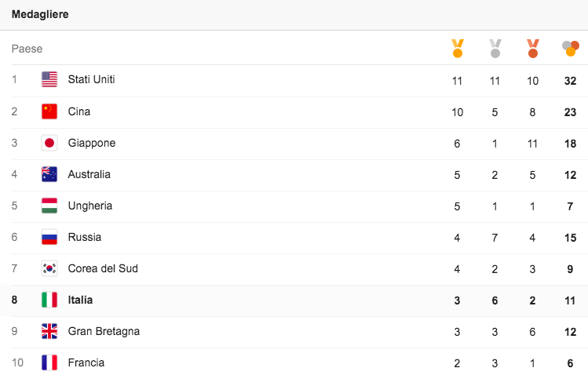Open the Corea del Sud link

coord(103,268)
